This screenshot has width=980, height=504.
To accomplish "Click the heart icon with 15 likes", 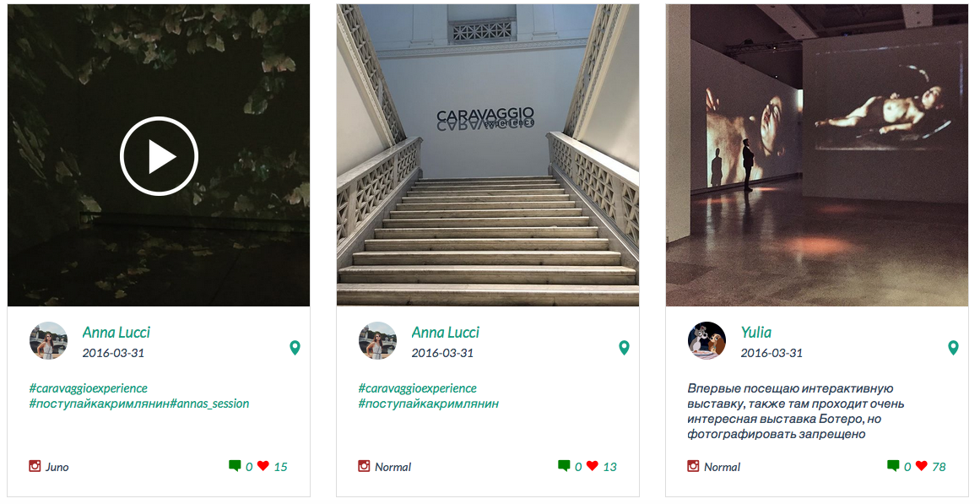I will (x=263, y=466).
